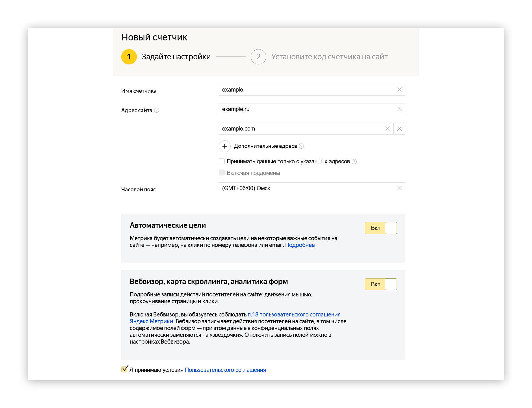Screen dimensions: 532x408
Task: Clear the counter name field
Action: tap(399, 90)
